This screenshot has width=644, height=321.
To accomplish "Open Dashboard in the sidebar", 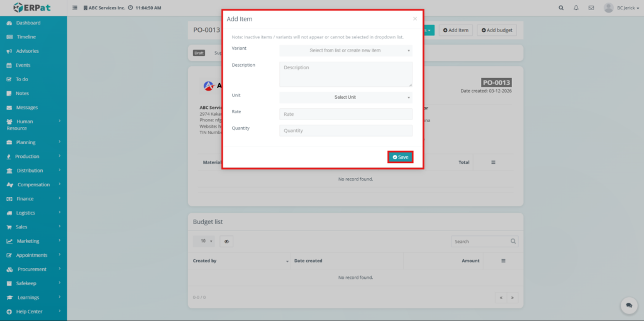I will [28, 23].
